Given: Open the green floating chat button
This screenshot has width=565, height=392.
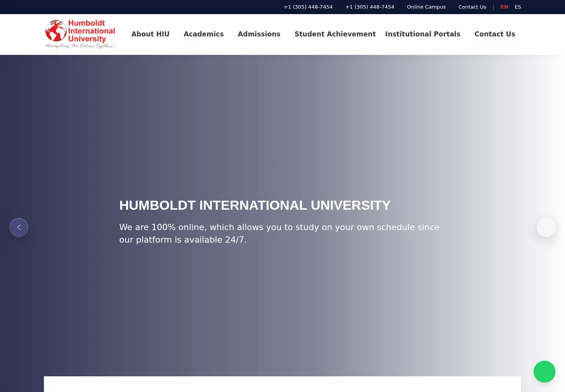Looking at the screenshot, I should point(545,372).
